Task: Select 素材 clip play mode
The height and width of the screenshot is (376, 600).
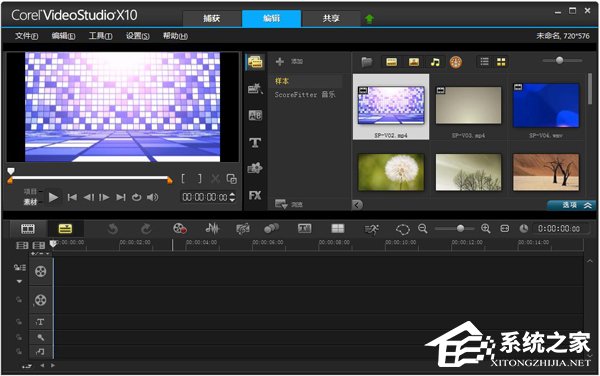Action: pos(30,202)
